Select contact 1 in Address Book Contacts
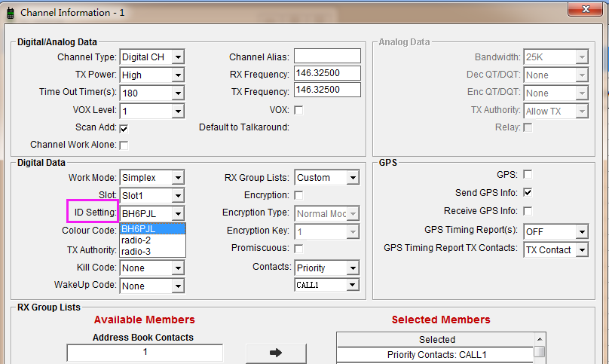The width and height of the screenshot is (609, 364). [x=145, y=352]
